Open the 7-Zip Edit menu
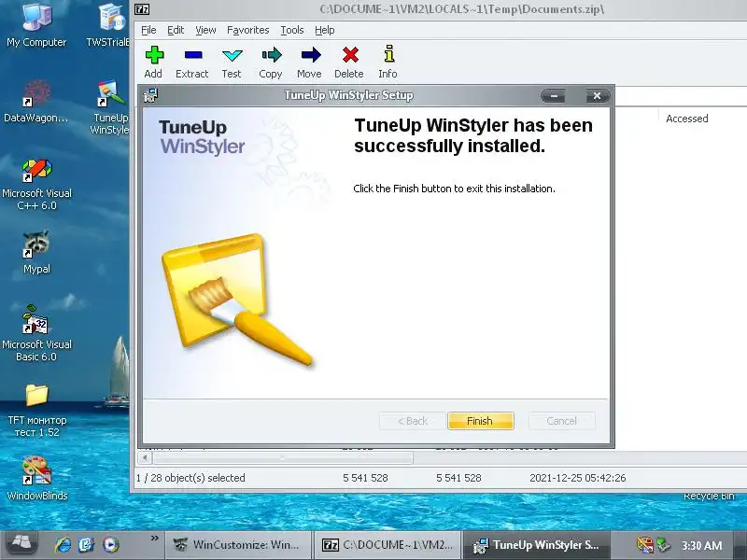Screen dimensions: 747x560 coord(176,30)
